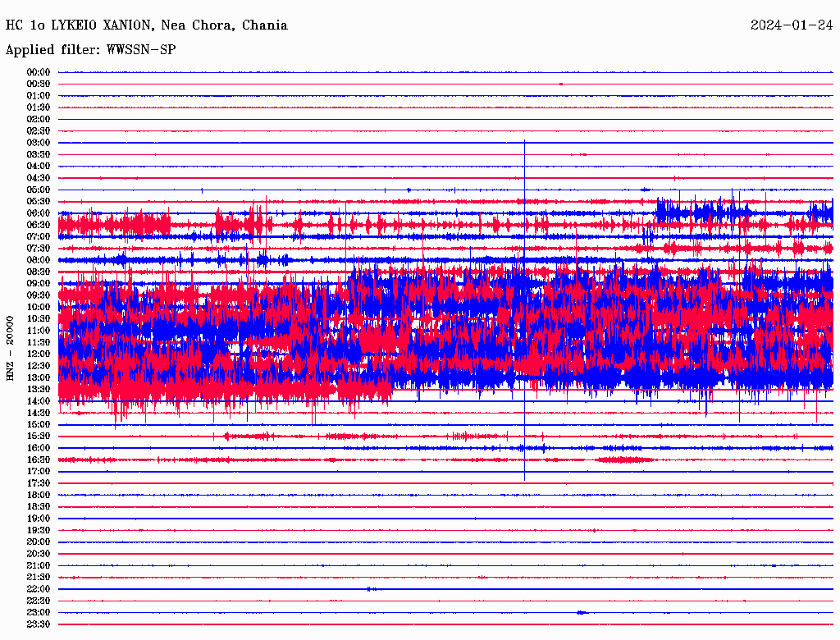This screenshot has height=640, width=840.
Task: Select the 02:30 time label
Action: coord(39,131)
